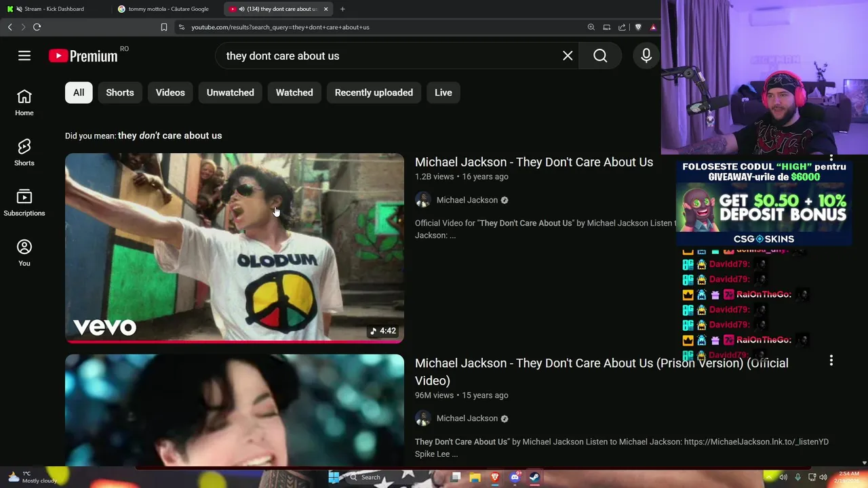Screen dimensions: 868x488
Task: Run search with the magnifier button
Action: pyautogui.click(x=600, y=56)
